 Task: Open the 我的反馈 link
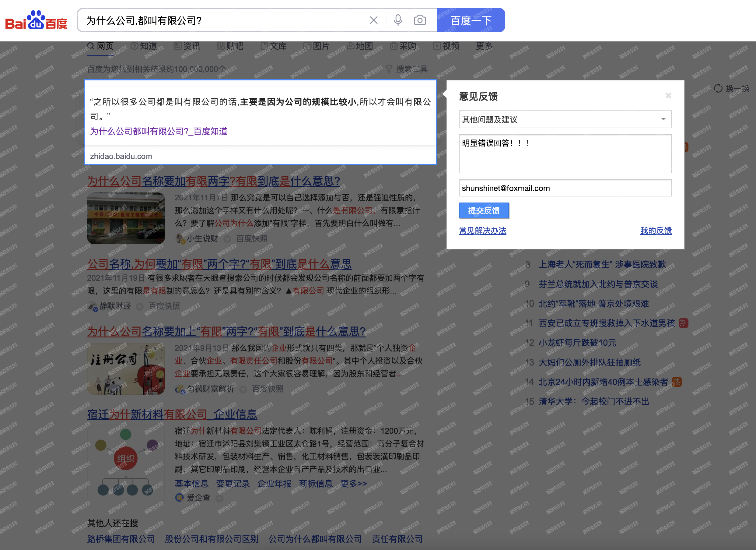coord(656,231)
